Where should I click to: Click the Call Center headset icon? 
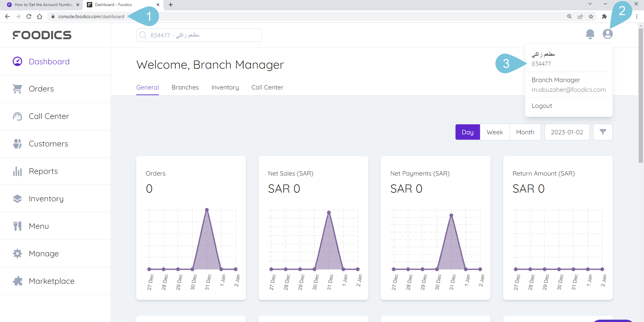17,116
